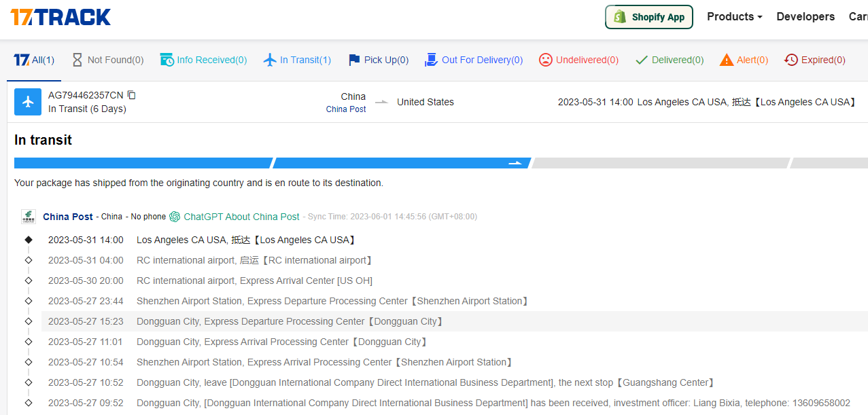868x415 pixels.
Task: Expand the Products dropdown menu
Action: click(734, 17)
